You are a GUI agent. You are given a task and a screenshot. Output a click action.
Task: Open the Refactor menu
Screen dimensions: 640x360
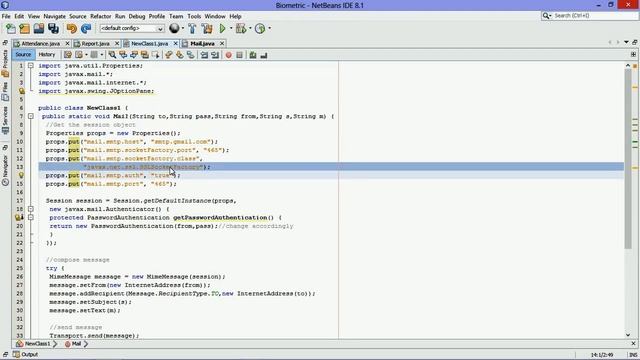pos(100,16)
